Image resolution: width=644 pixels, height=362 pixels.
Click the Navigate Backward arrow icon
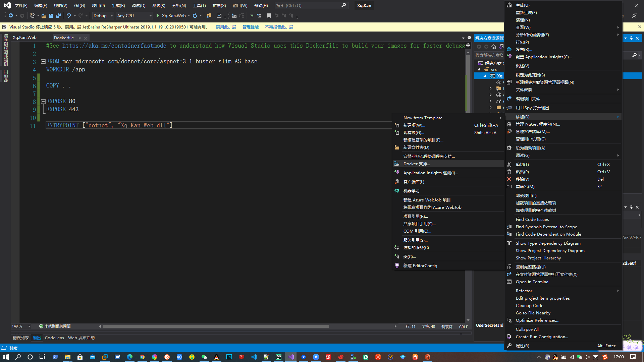11,16
